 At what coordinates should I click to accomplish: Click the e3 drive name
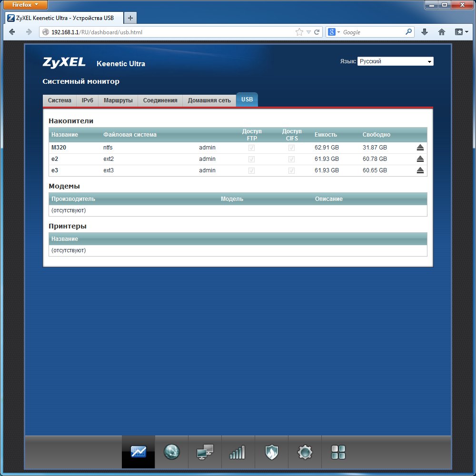tap(55, 170)
